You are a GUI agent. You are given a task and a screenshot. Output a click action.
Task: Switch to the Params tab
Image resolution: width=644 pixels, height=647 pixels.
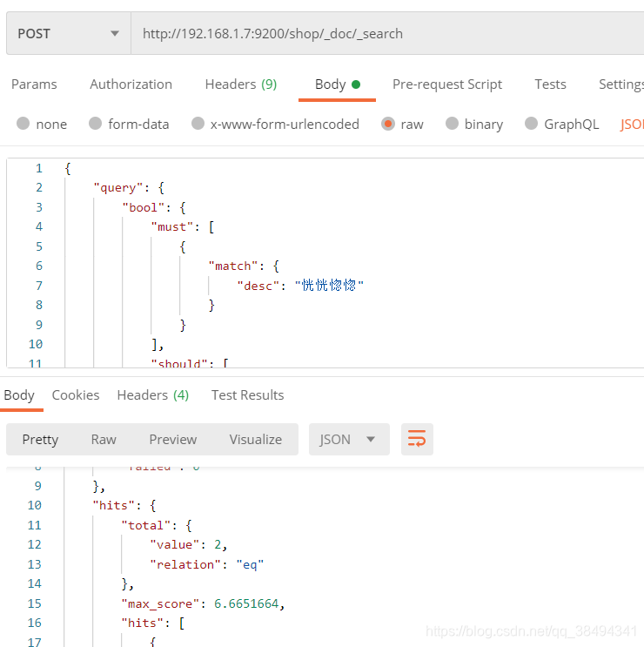tap(34, 84)
